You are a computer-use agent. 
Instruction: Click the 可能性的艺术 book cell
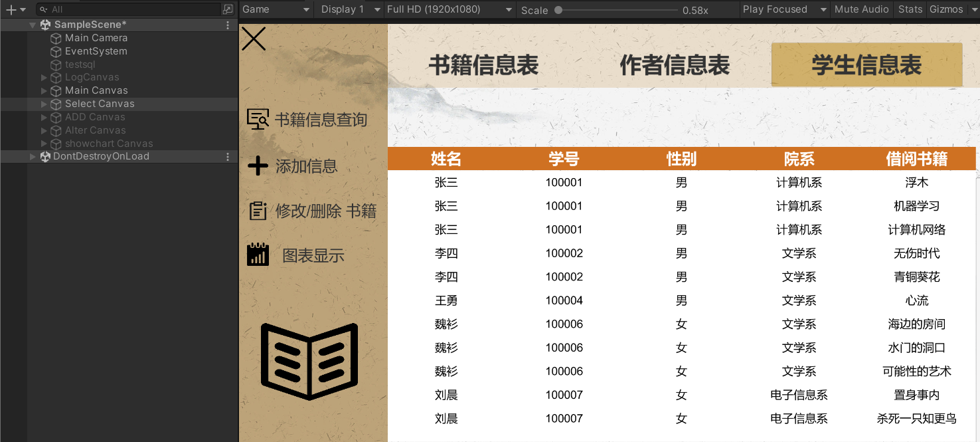[x=917, y=372]
